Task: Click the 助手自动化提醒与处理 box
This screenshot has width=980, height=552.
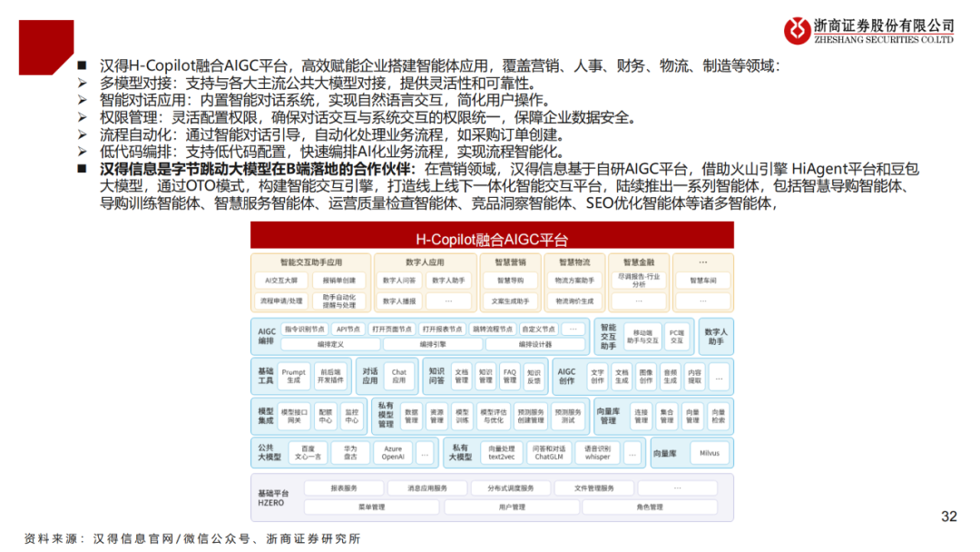Action: [x=338, y=301]
